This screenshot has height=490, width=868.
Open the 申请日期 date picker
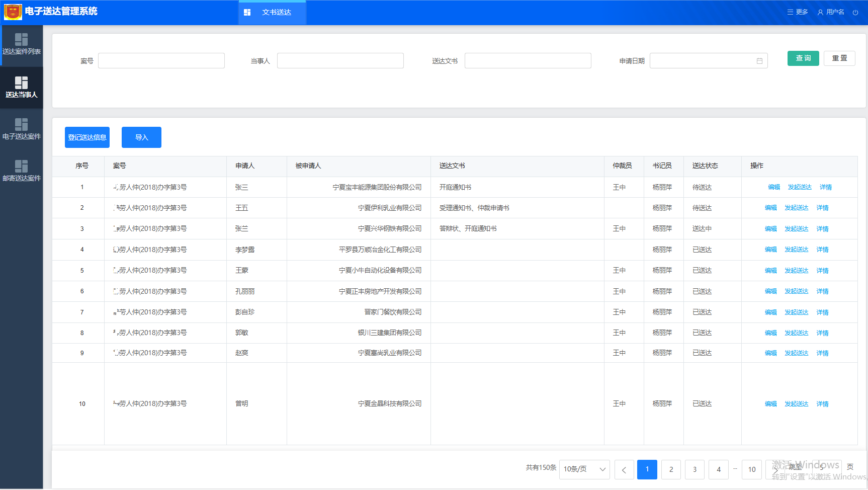[x=709, y=61]
